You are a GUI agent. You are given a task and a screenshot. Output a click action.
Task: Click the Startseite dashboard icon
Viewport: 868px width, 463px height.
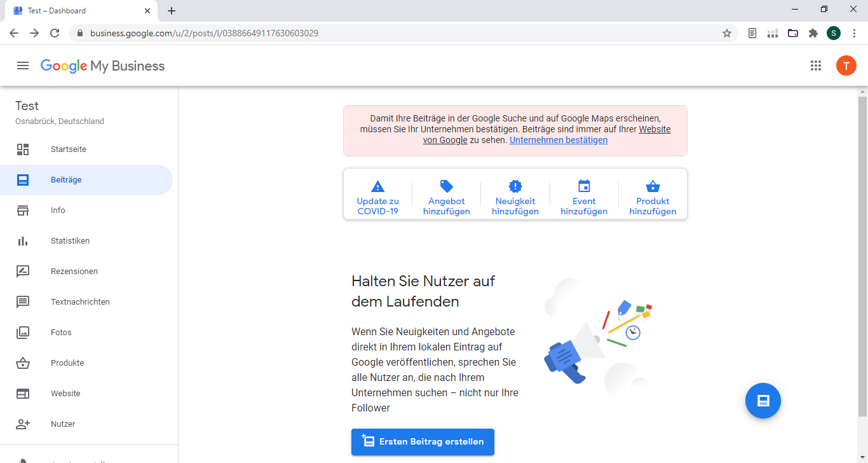(x=23, y=149)
